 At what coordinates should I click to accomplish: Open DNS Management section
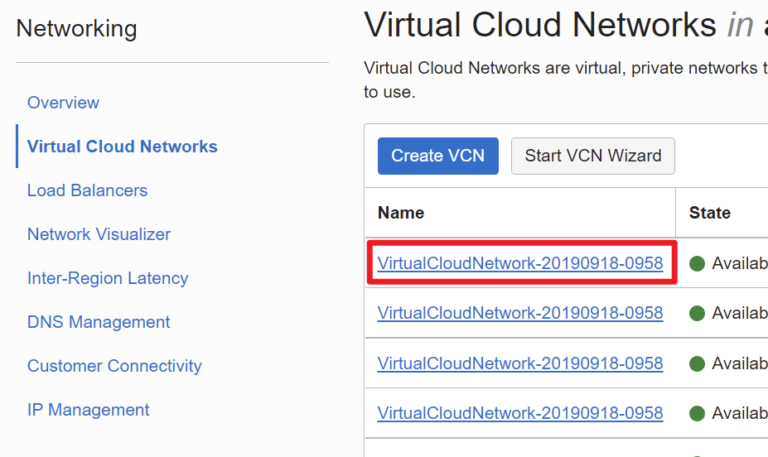click(x=98, y=322)
